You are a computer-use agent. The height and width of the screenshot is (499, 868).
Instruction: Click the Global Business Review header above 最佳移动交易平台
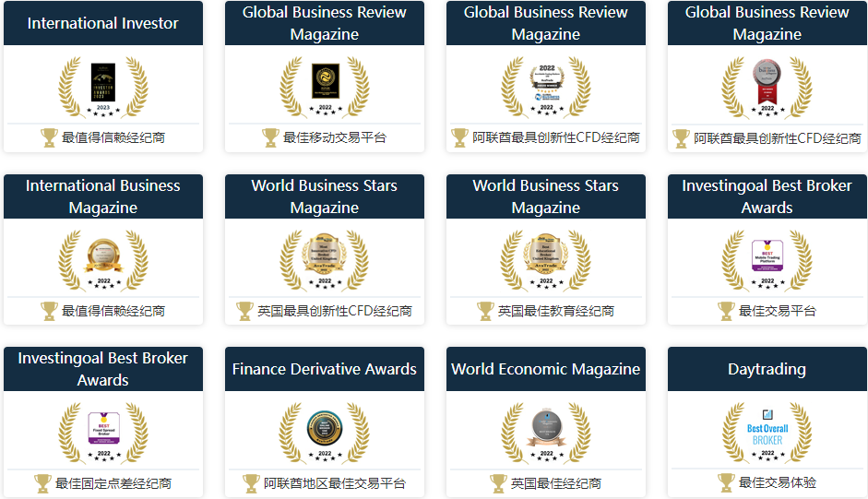click(325, 23)
